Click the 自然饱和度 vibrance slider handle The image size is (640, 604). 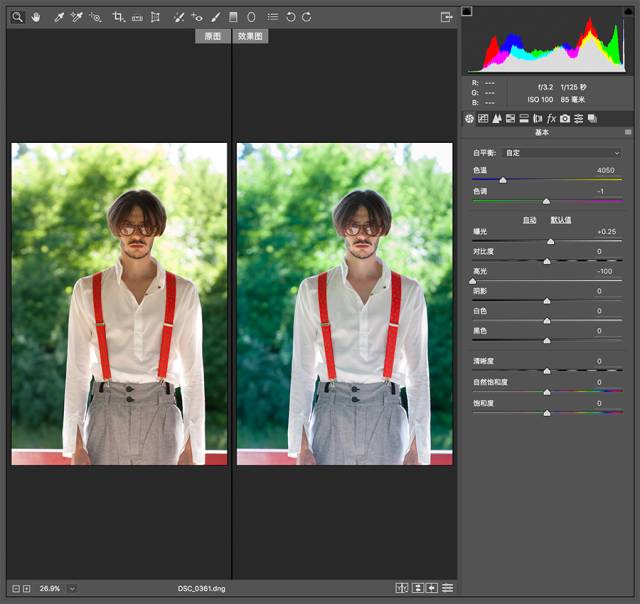click(547, 392)
